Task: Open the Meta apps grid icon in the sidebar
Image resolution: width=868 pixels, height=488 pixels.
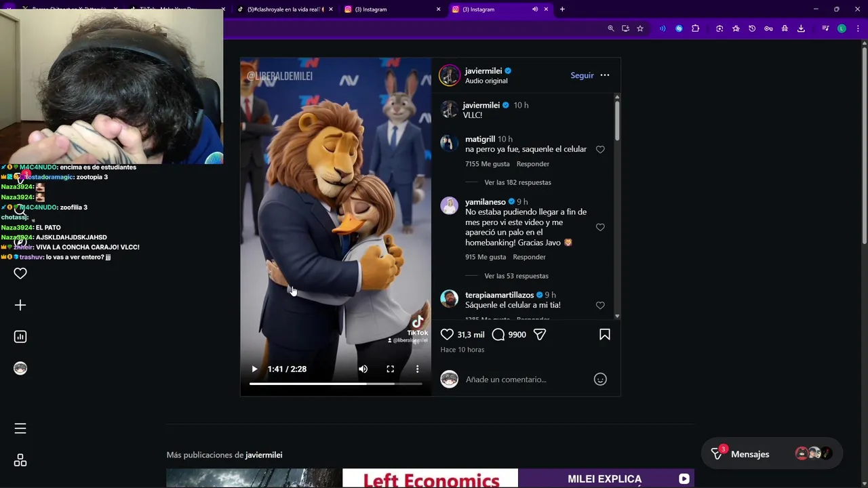Action: click(x=20, y=460)
